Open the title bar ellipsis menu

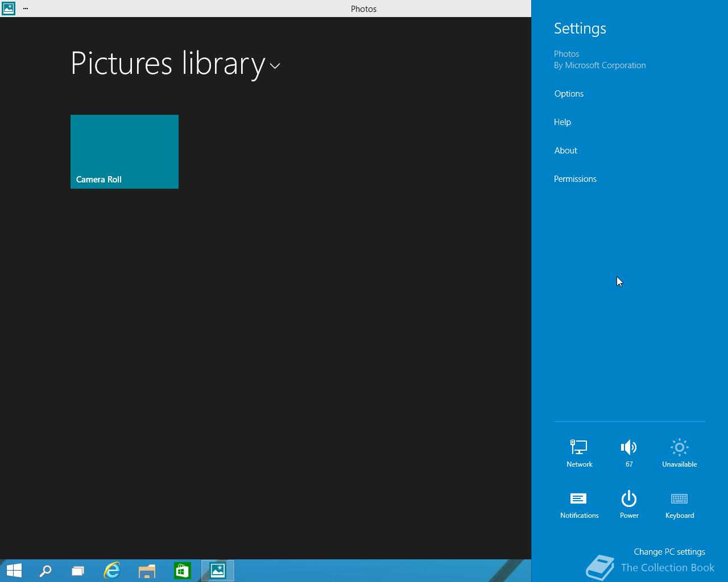(x=26, y=9)
